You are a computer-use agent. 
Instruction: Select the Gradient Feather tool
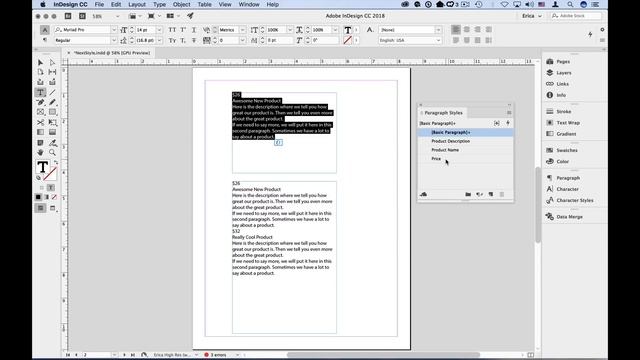[x=52, y=132]
